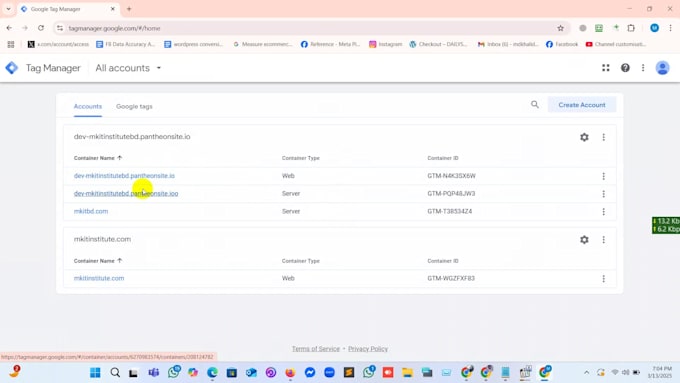Open the mkitbd.com Server container
Image resolution: width=680 pixels, height=383 pixels.
[91, 211]
